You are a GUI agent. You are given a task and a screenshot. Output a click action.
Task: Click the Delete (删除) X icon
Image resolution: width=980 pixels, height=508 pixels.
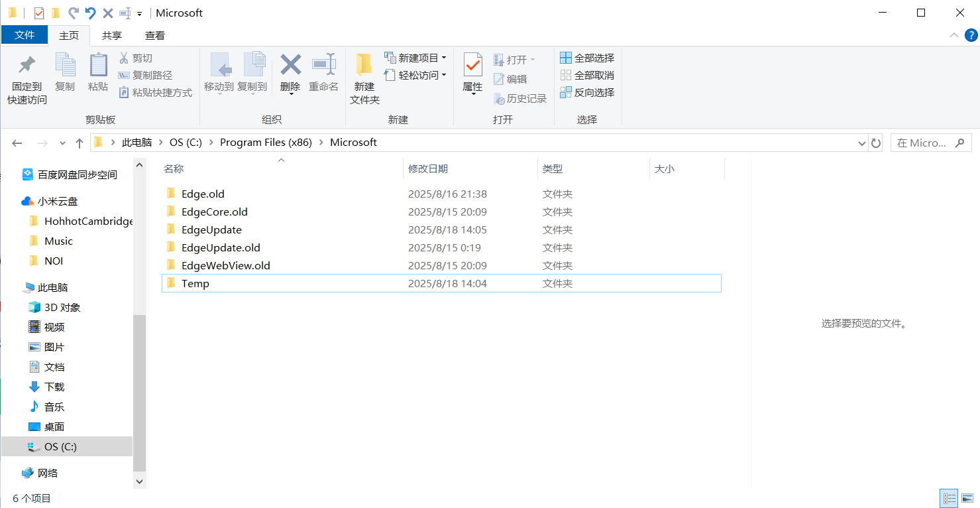290,65
